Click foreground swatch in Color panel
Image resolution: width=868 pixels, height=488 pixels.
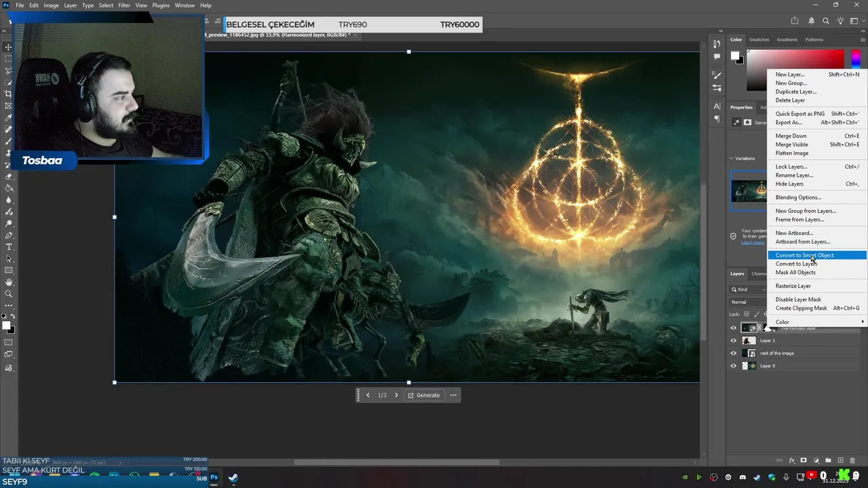pyautogui.click(x=734, y=56)
